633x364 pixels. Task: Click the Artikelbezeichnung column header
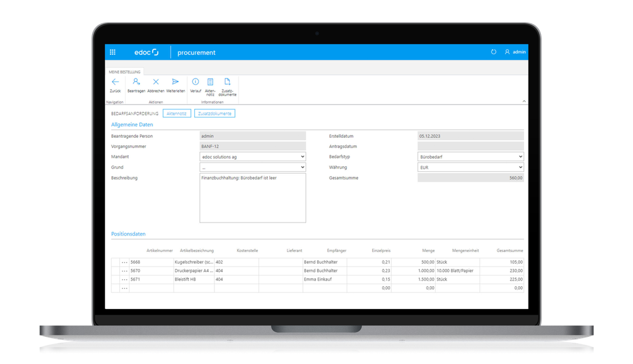coord(197,251)
